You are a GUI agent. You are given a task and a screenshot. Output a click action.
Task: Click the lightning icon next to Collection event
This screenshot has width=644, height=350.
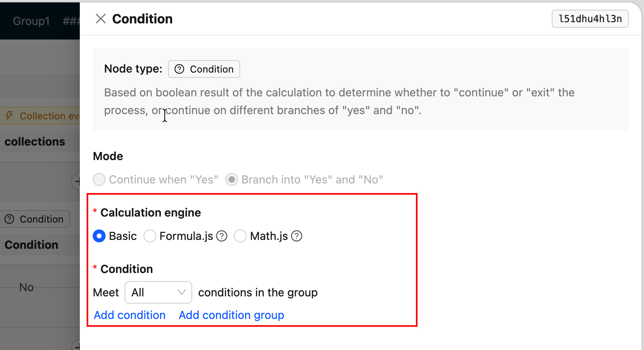[x=10, y=116]
